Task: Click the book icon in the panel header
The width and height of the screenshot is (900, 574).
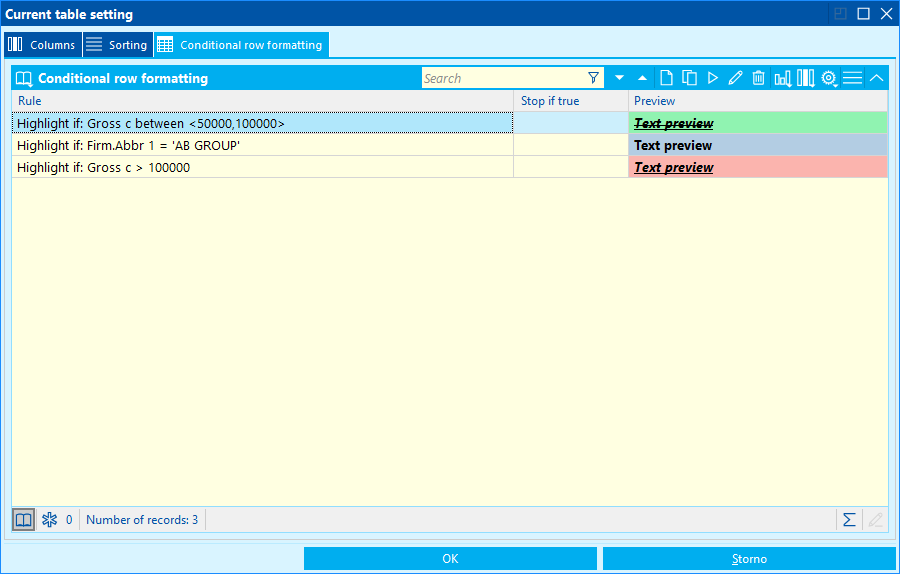Action: [24, 78]
